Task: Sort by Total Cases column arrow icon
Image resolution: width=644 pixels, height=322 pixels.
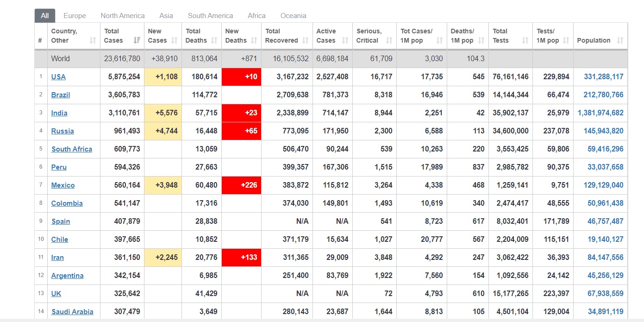Action: pos(137,41)
